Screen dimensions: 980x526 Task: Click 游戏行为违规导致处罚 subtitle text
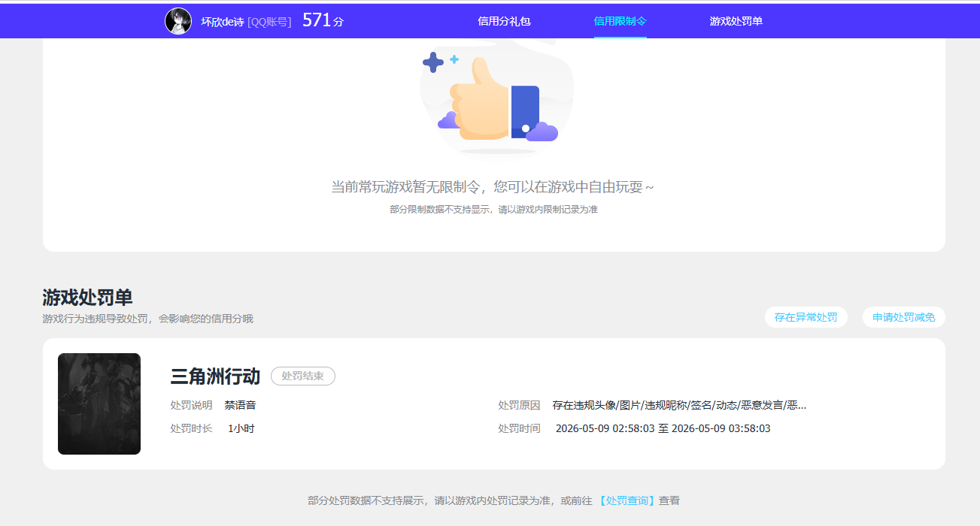pos(148,319)
